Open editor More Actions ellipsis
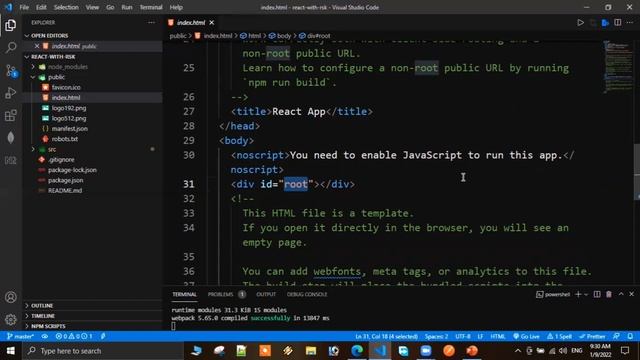The height and width of the screenshot is (360, 640). click(x=630, y=22)
